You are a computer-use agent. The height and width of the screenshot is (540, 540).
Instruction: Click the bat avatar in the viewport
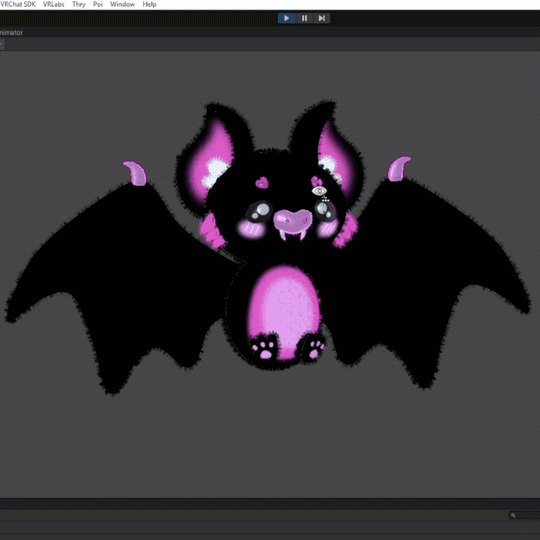point(269,248)
